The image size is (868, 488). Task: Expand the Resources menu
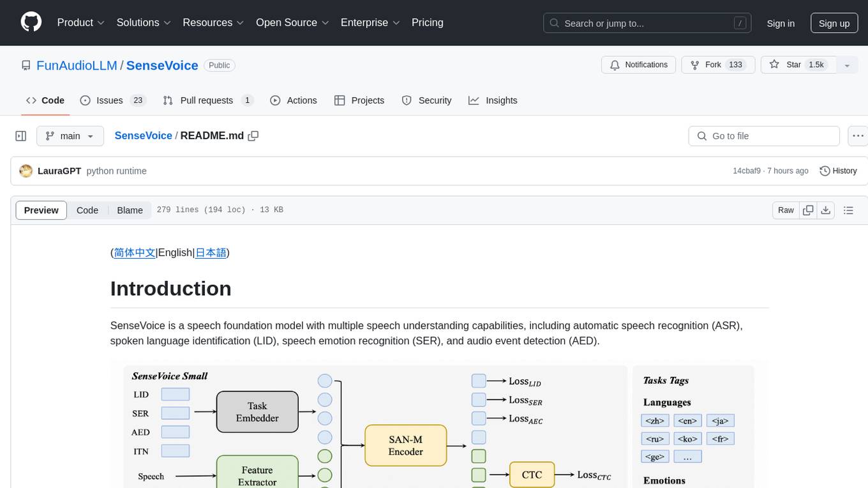pos(213,22)
